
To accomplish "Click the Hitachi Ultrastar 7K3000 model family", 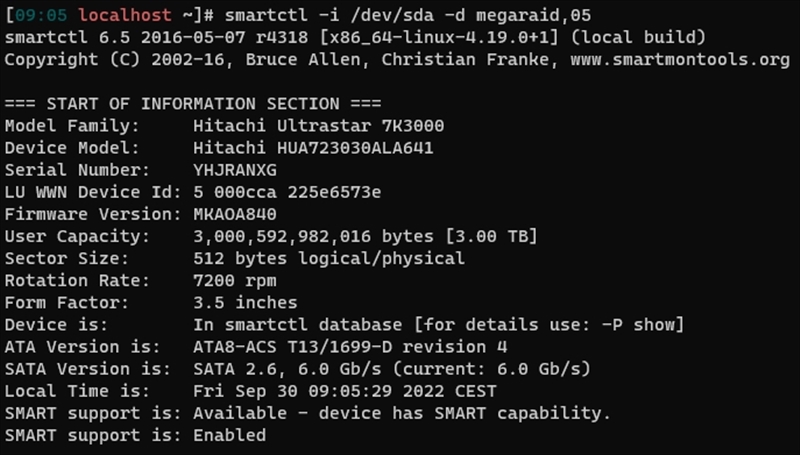I will [x=318, y=126].
